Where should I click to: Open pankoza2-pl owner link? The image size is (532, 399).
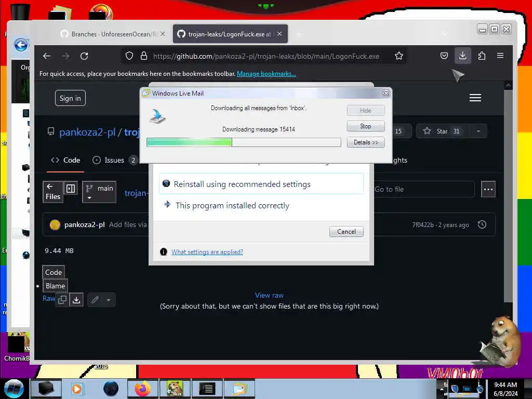(x=87, y=131)
